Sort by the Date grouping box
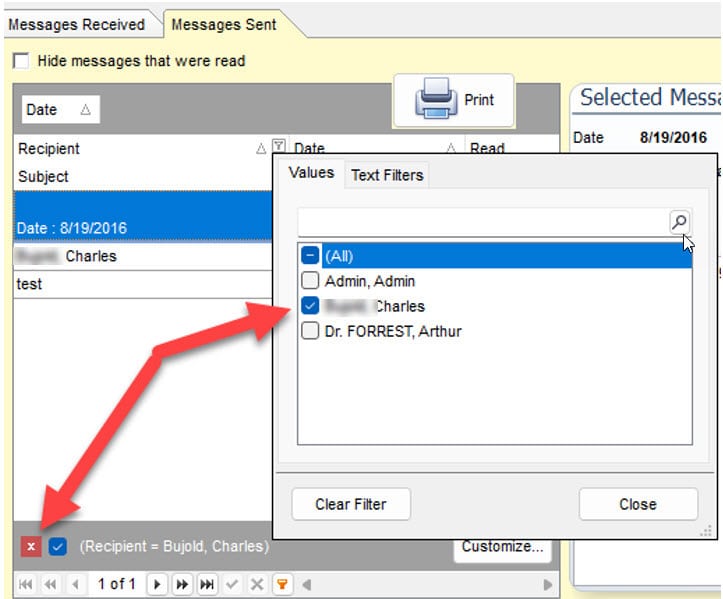This screenshot has width=723, height=599. pos(57,110)
